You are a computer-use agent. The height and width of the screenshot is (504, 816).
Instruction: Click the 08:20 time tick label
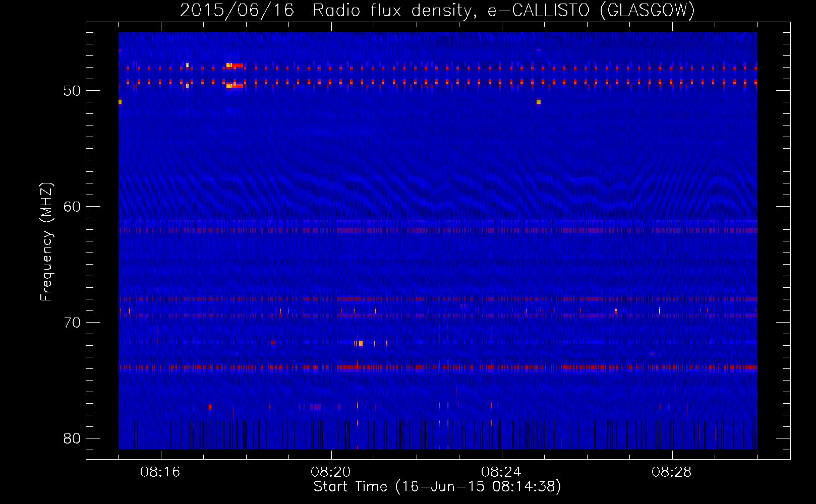coord(331,472)
